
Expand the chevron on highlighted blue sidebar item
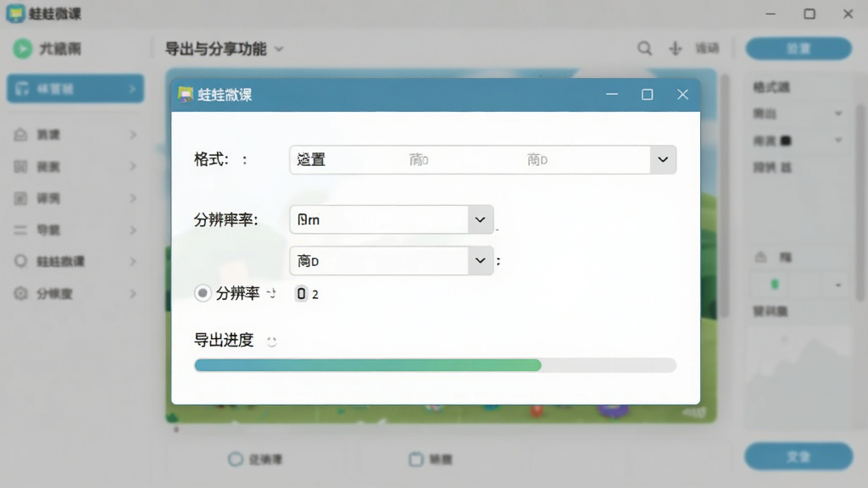(x=132, y=88)
